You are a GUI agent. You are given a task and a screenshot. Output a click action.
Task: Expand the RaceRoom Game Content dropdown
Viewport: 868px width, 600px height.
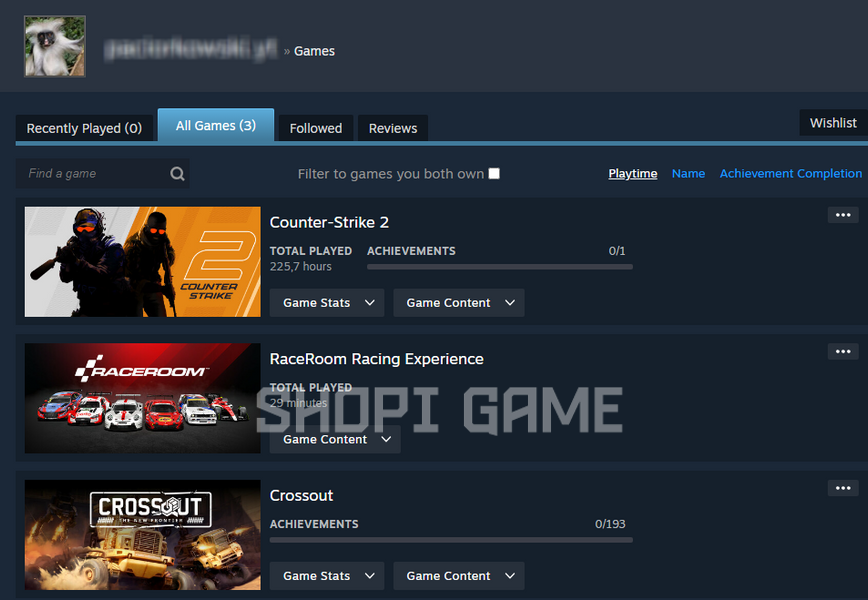(x=335, y=439)
